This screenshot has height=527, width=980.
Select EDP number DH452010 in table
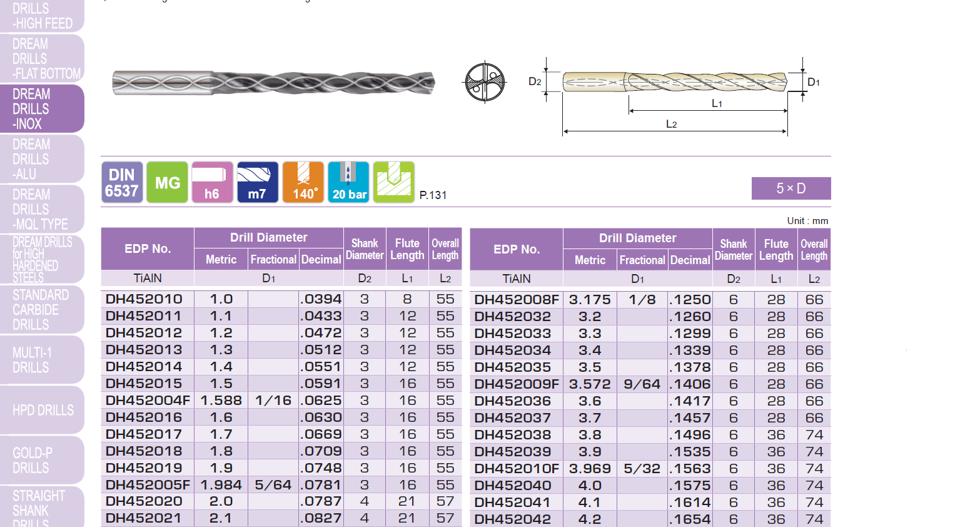[x=144, y=299]
